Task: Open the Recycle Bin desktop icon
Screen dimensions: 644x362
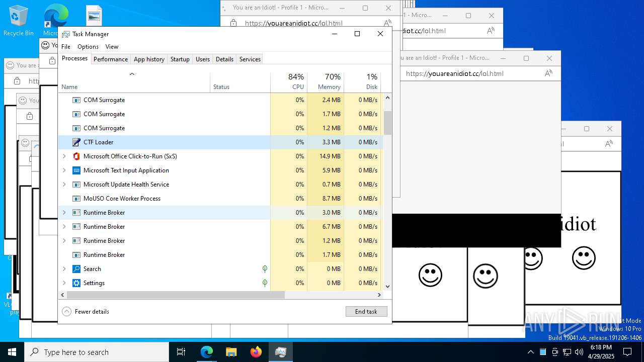Action: pyautogui.click(x=19, y=20)
